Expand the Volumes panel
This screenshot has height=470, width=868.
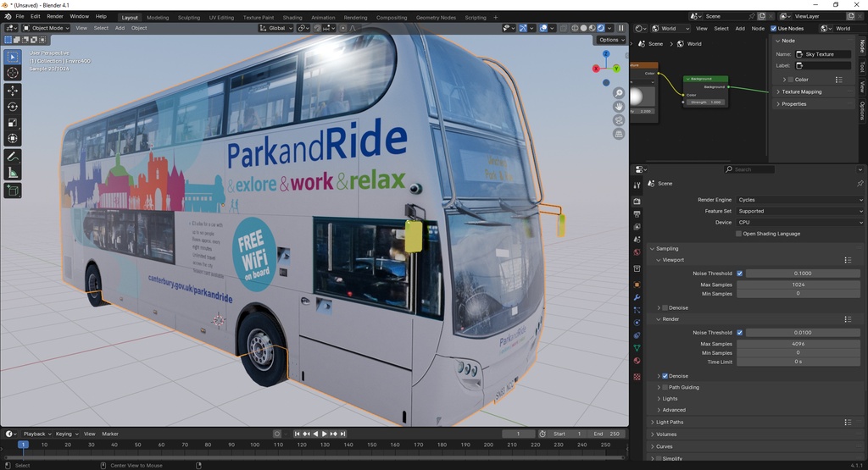(665, 434)
